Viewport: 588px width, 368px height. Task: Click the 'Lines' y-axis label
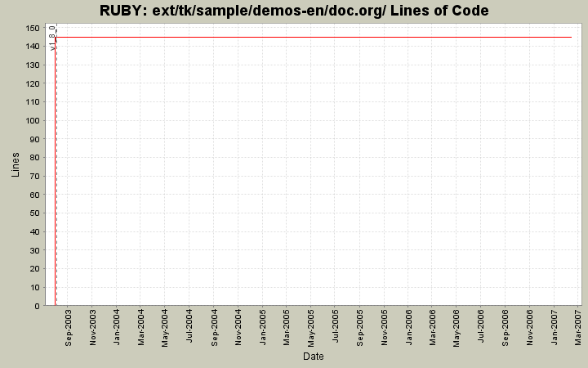pyautogui.click(x=15, y=164)
